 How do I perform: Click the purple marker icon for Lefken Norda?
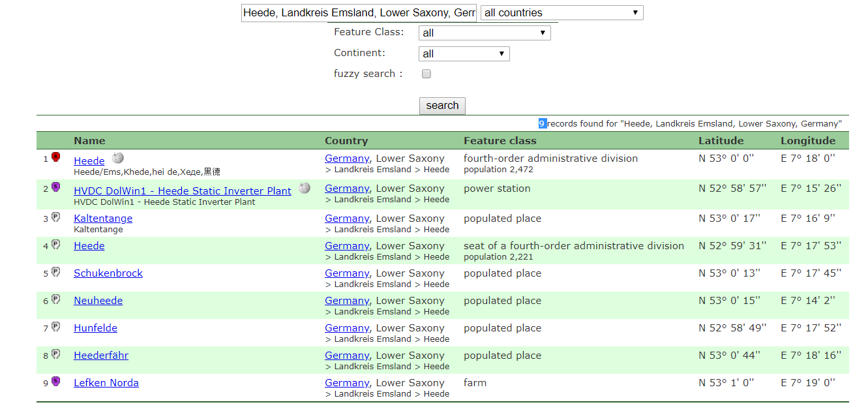pyautogui.click(x=56, y=382)
